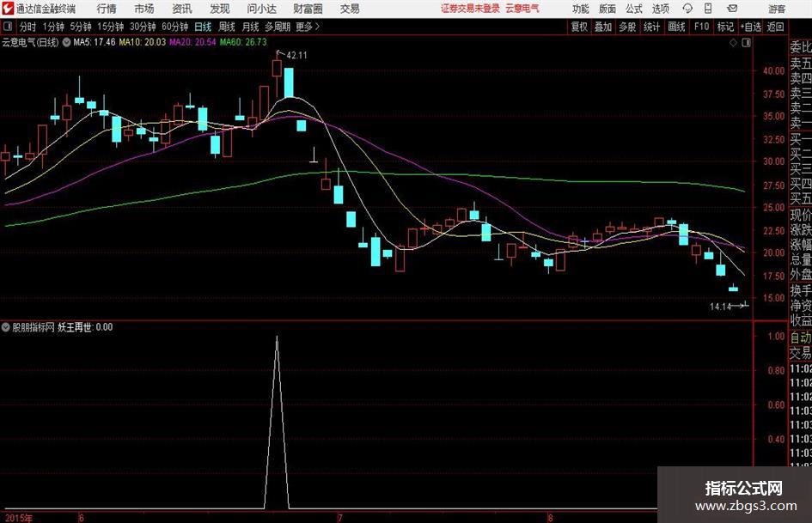
Task: Click the 统计 statistics button
Action: [651, 27]
